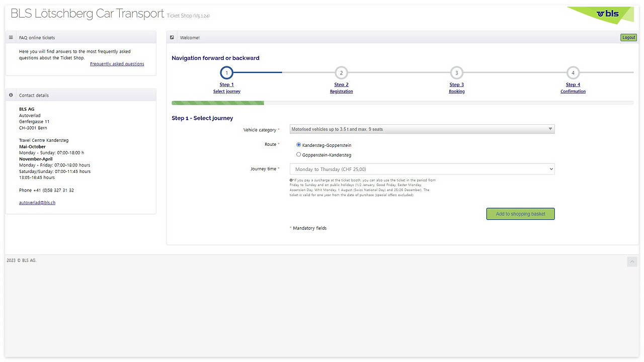Click the Mandatory fields note
The height and width of the screenshot is (362, 644).
[309, 228]
